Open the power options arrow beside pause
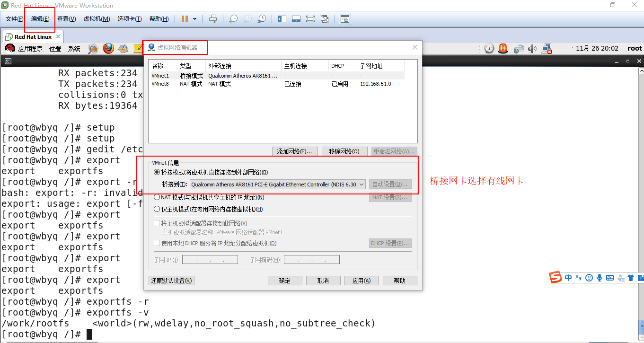Screen dimensions: 644x343 [194, 19]
